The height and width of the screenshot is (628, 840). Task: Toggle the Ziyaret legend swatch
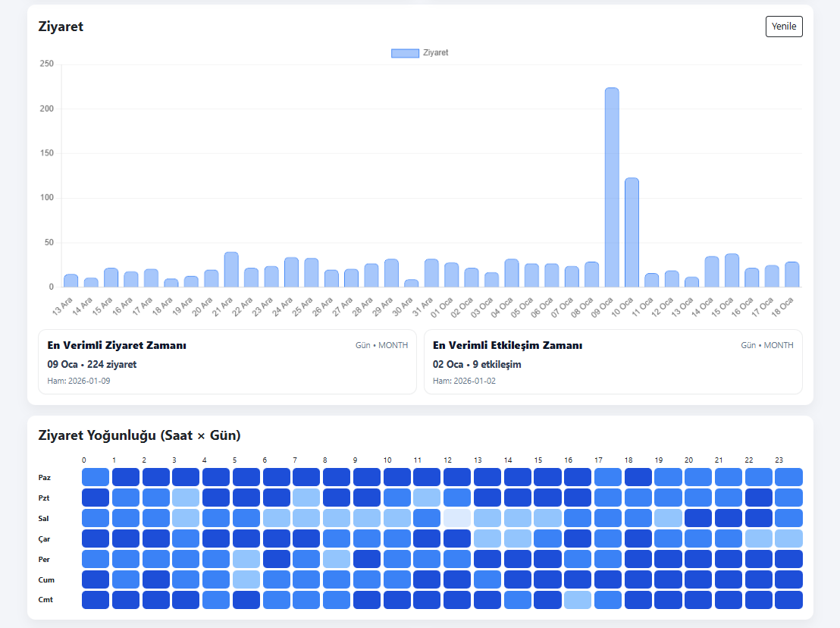click(405, 53)
